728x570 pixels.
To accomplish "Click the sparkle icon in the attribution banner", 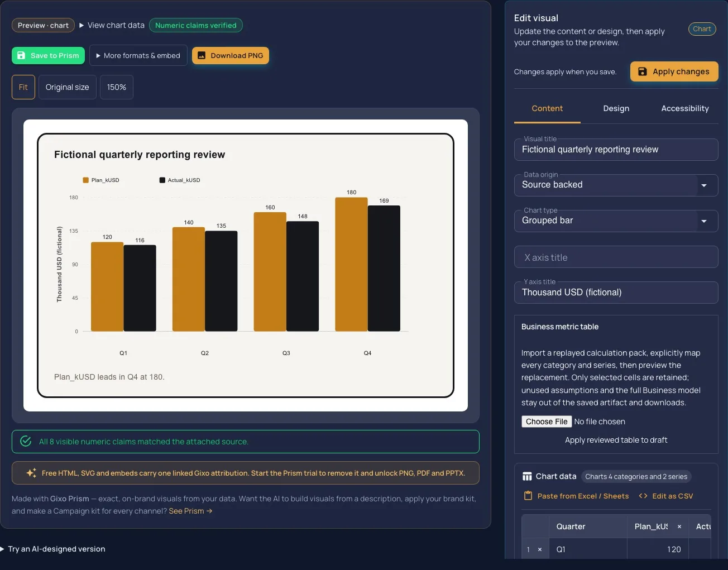I will 32,473.
